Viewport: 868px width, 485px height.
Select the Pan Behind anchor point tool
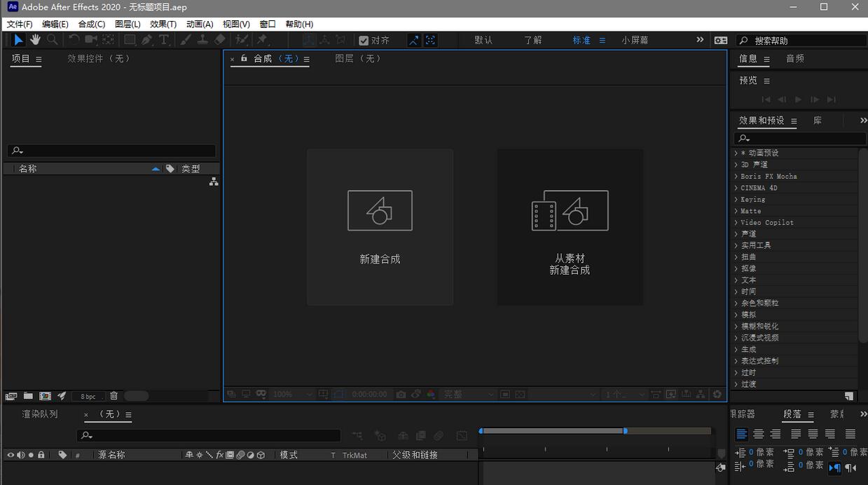point(109,40)
